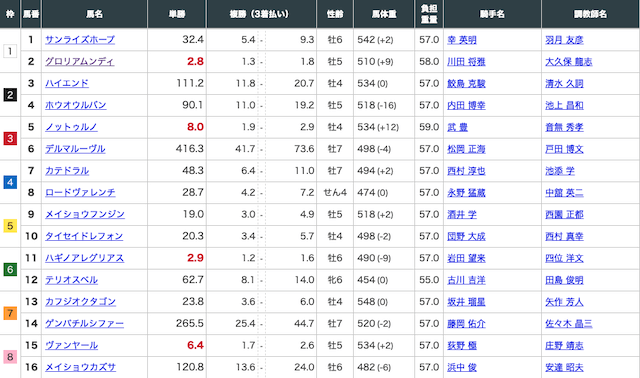Screen dimensions: 640x378
Task: Open horse link カフジオクタゴン
Action: (x=80, y=302)
